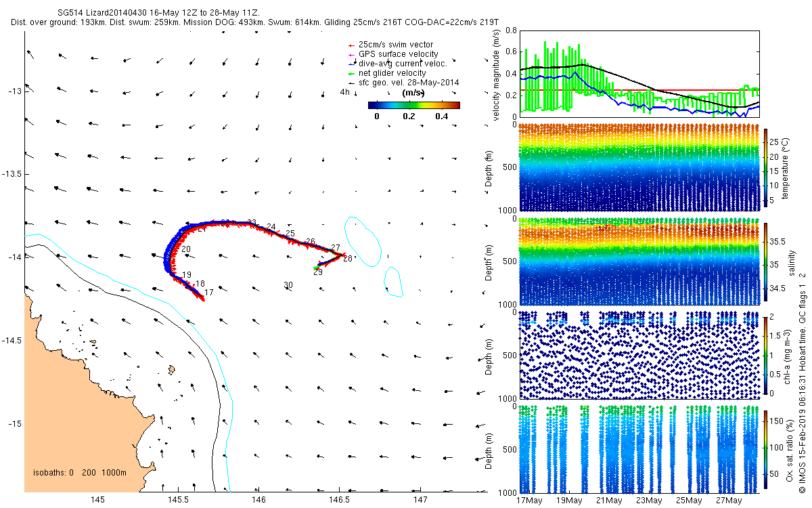Image resolution: width=812 pixels, height=508 pixels.
Task: Click salinity colorbar tick '34.5'
Action: 778,289
